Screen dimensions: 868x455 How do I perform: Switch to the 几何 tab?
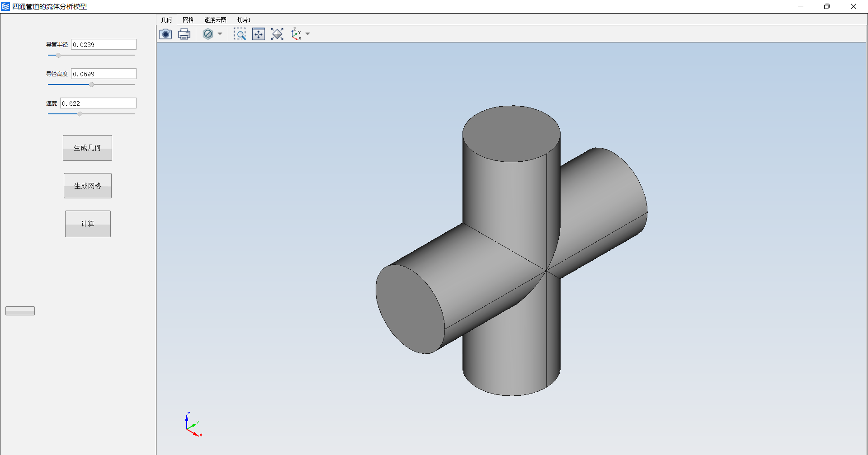(166, 20)
